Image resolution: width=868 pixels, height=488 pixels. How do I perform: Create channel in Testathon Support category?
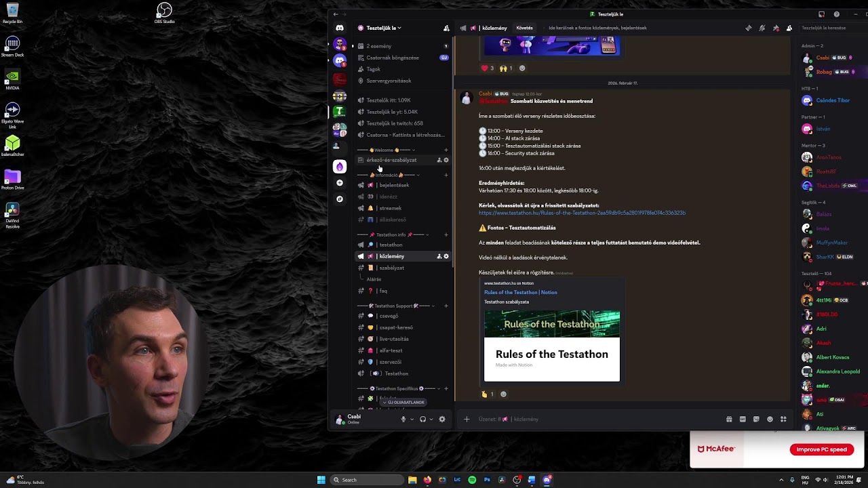point(446,306)
